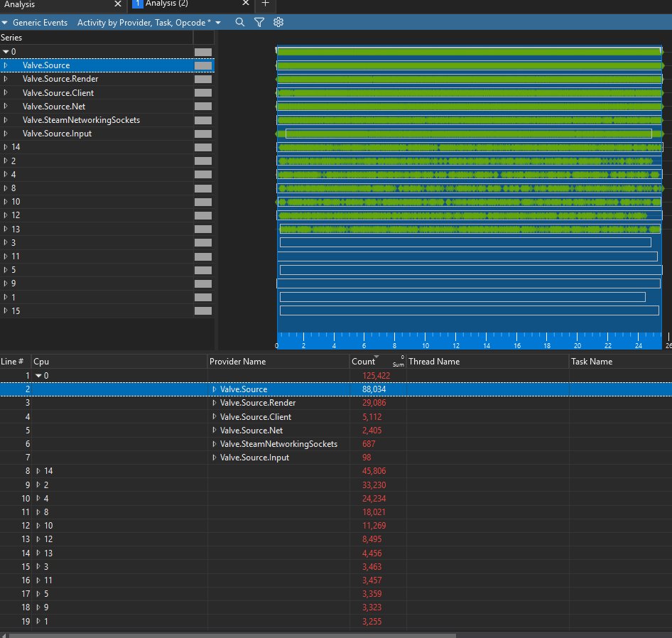Expand Valve.Source.Render series in legend

[6, 79]
